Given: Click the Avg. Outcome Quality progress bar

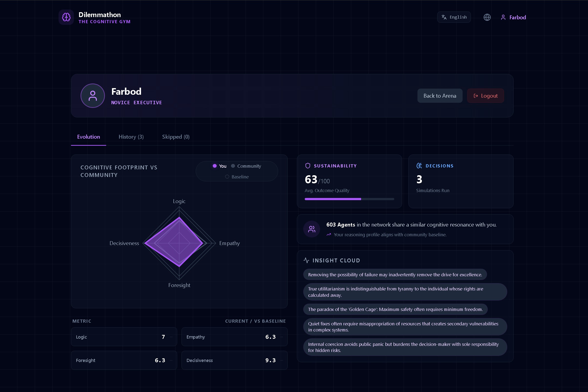Looking at the screenshot, I should (x=349, y=199).
